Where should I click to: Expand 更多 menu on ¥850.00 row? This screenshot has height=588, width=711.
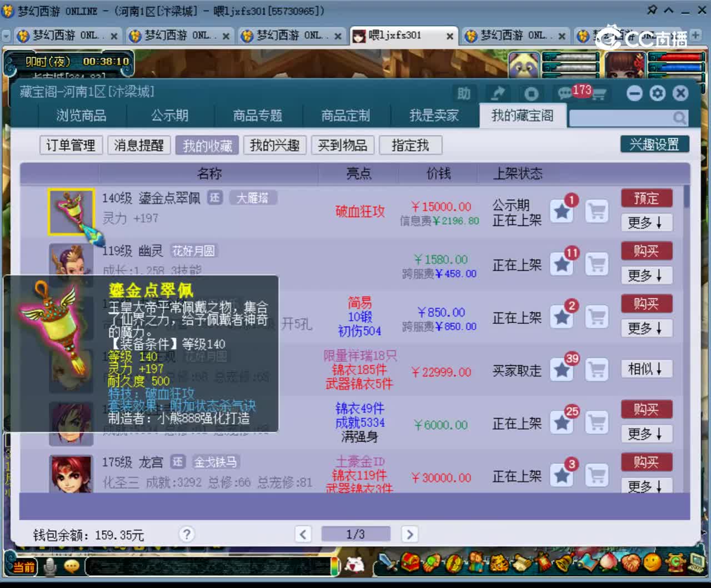pyautogui.click(x=647, y=328)
